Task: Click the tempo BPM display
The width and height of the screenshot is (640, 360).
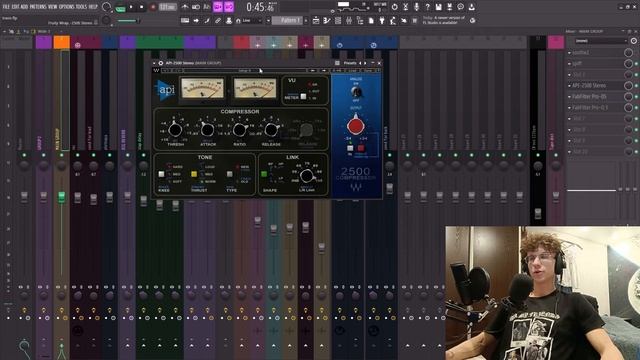Action: tap(167, 7)
